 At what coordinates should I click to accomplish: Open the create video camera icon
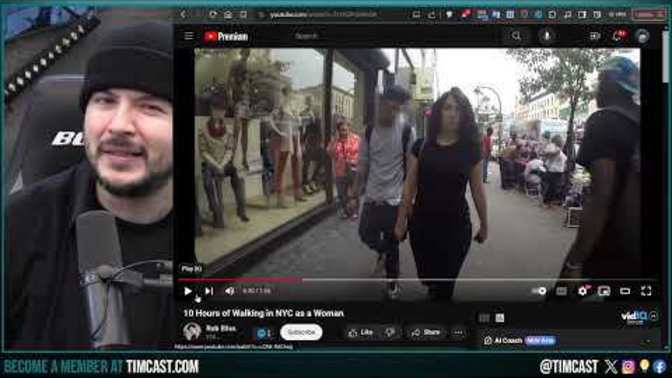pyautogui.click(x=595, y=36)
